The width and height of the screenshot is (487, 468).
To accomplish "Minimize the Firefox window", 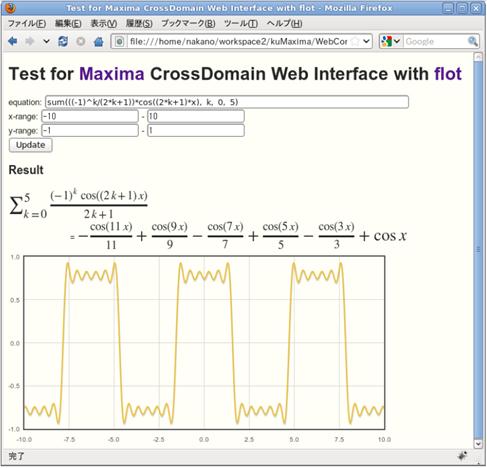I will pyautogui.click(x=448, y=8).
